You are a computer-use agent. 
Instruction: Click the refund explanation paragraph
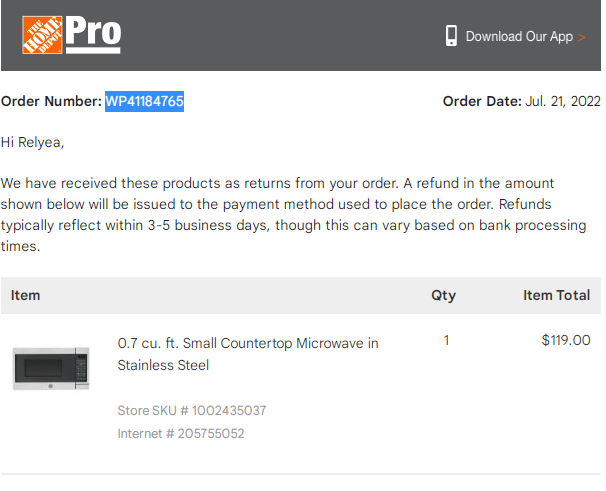click(294, 215)
